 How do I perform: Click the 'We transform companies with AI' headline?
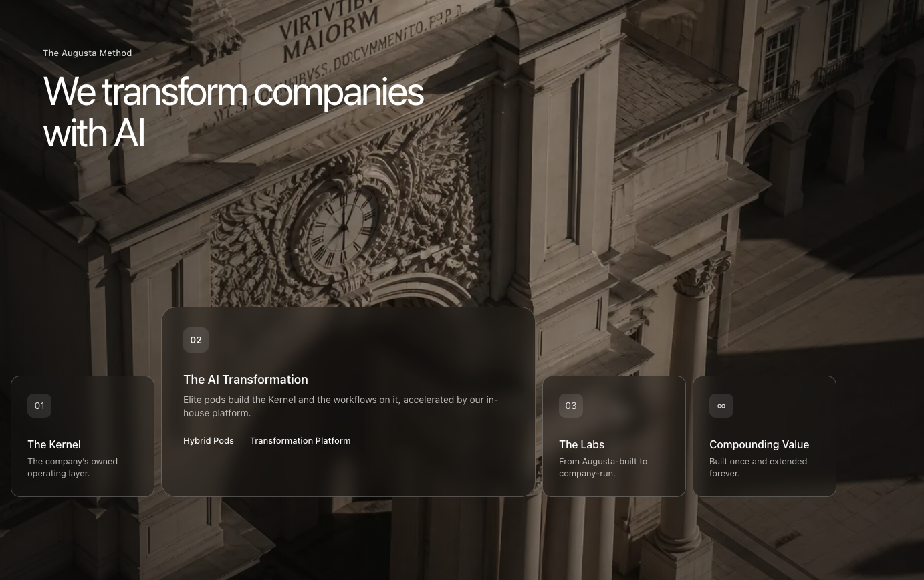pos(233,112)
